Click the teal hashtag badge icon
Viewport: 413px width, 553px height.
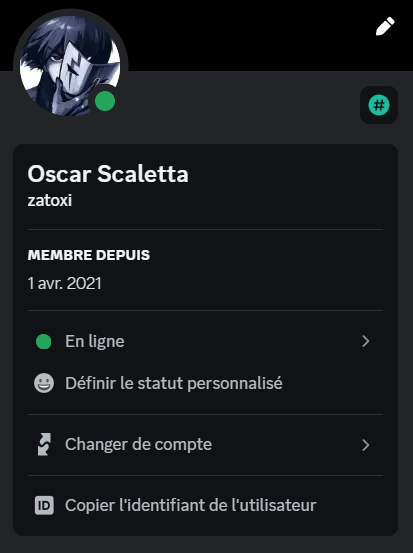(379, 105)
